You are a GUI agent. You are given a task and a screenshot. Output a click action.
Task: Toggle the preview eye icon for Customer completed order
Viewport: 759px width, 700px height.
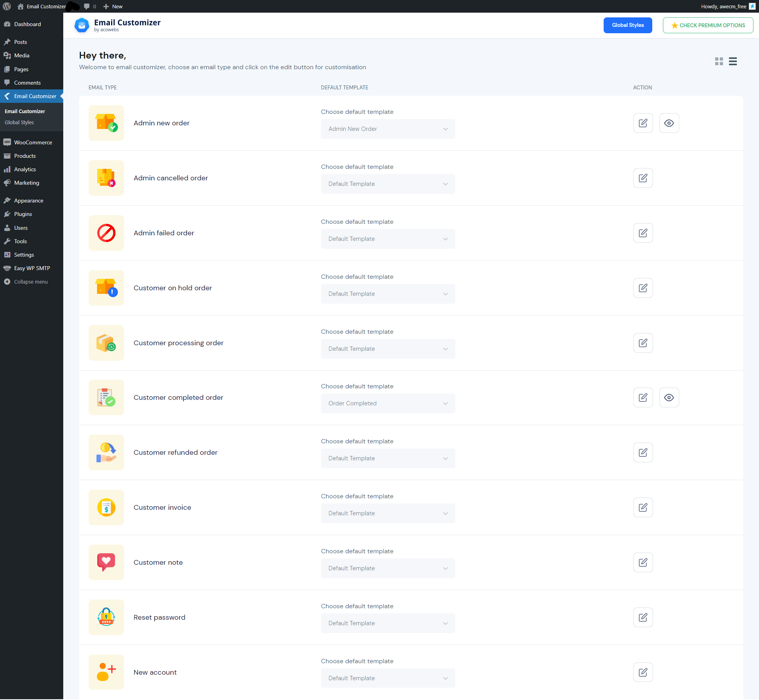(x=669, y=397)
